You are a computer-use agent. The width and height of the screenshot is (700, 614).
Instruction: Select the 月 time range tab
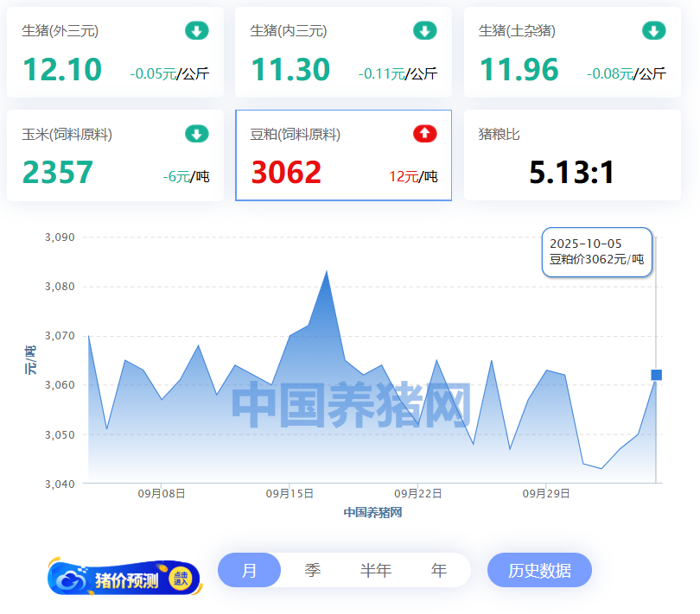click(x=249, y=571)
